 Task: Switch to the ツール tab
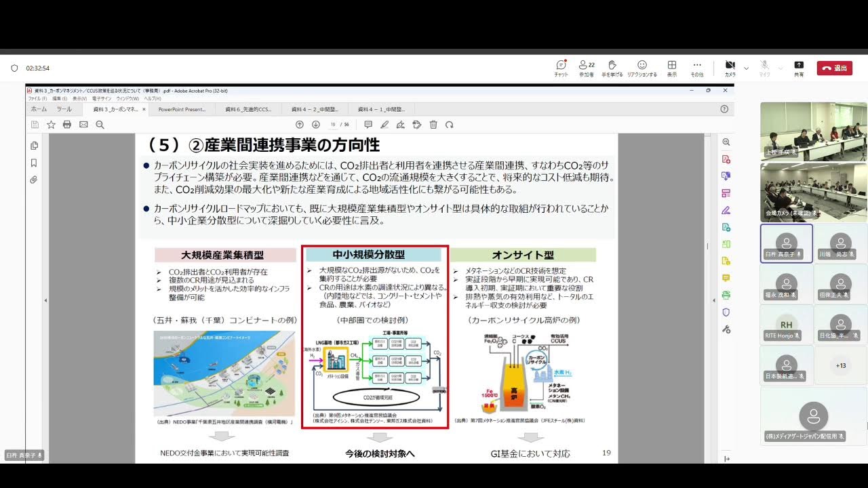pyautogui.click(x=64, y=109)
